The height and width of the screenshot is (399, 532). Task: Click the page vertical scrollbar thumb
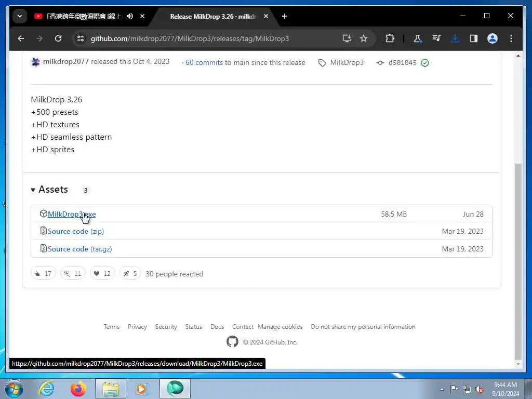pos(518,261)
